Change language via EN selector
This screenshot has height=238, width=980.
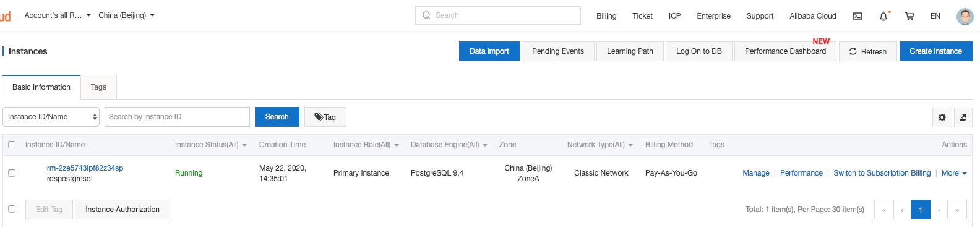(x=935, y=16)
